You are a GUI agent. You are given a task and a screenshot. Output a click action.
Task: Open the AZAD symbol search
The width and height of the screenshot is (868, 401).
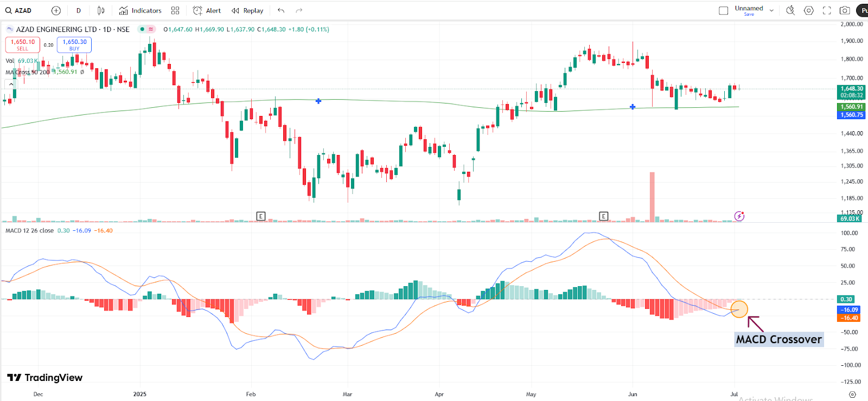[x=18, y=10]
